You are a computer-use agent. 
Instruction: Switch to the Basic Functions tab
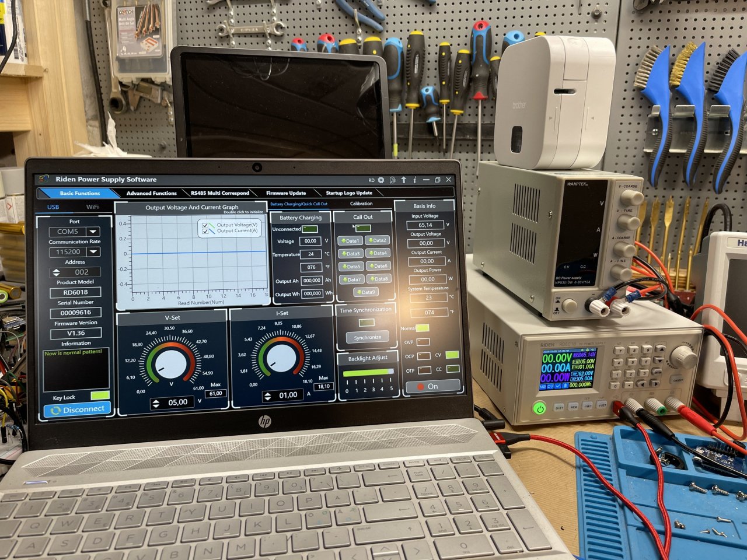80,193
